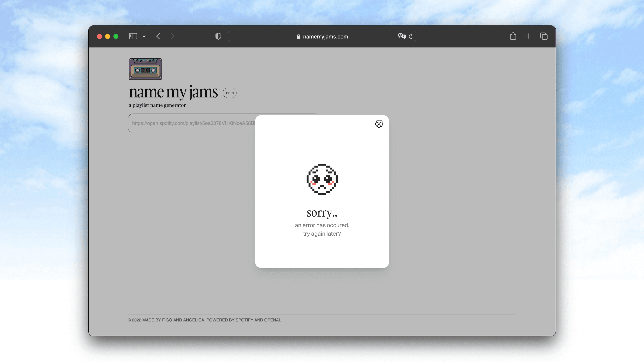Click the lock icon in address bar
This screenshot has width=644, height=362.
click(298, 36)
